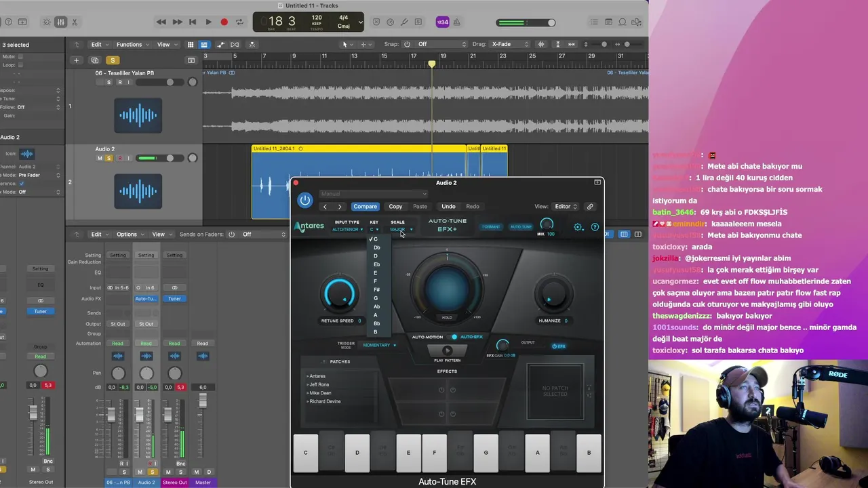The image size is (868, 488).
Task: Click the Retune Speed knob
Action: coord(340,295)
